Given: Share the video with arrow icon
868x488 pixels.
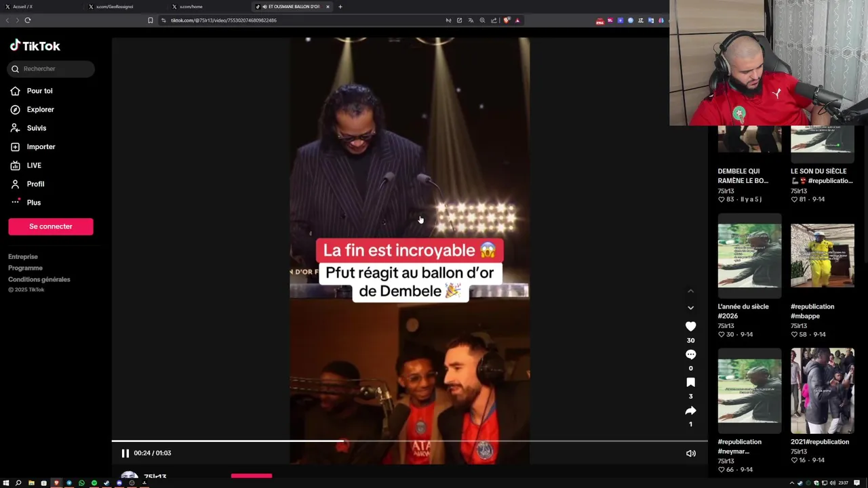Looking at the screenshot, I should [690, 411].
